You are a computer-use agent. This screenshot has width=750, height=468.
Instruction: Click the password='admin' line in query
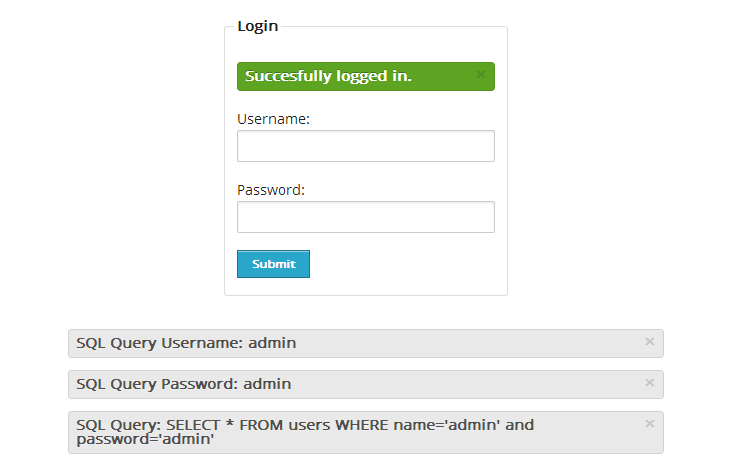[145, 439]
